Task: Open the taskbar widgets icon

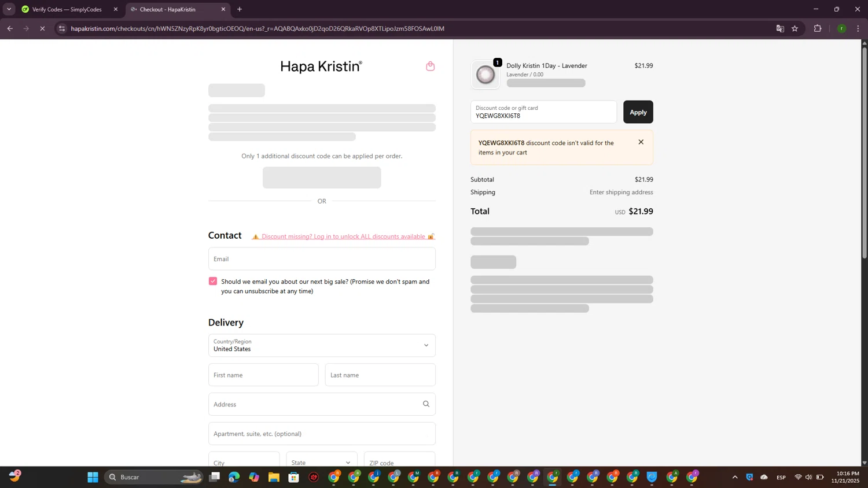Action: pos(14,476)
